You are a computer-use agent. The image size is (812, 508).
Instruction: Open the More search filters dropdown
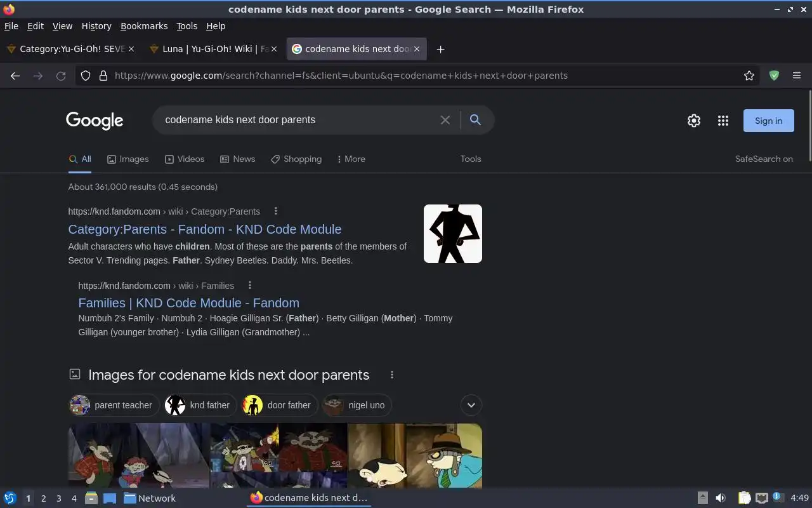351,159
